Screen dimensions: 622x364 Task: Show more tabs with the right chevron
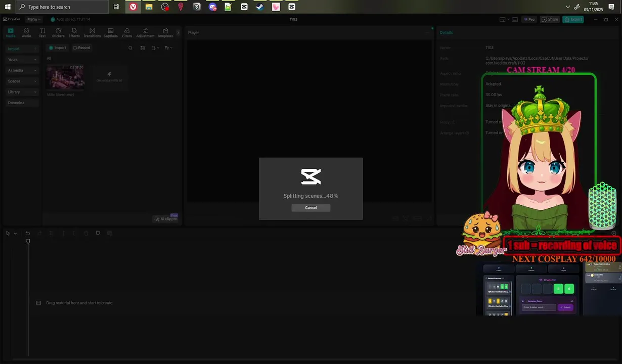pos(178,32)
